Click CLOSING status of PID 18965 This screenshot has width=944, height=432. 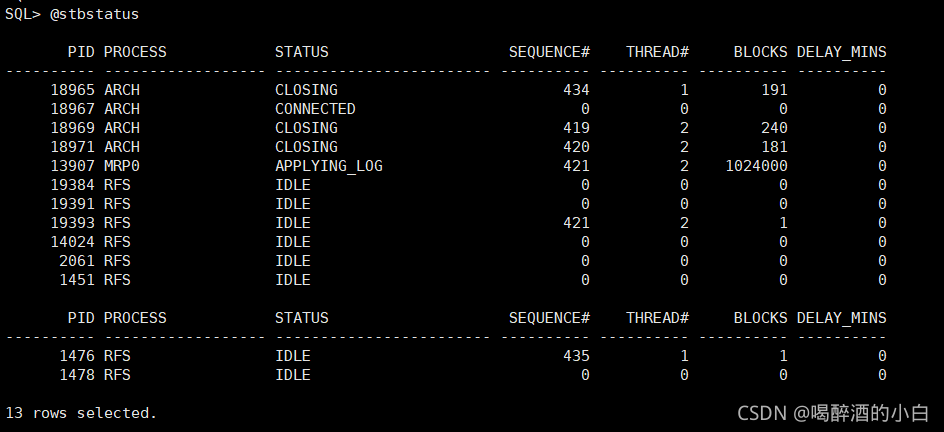coord(306,90)
